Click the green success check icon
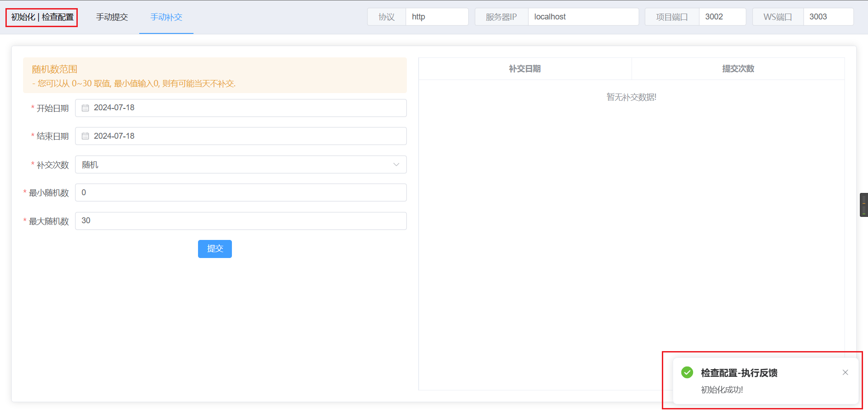The height and width of the screenshot is (413, 868). click(687, 372)
